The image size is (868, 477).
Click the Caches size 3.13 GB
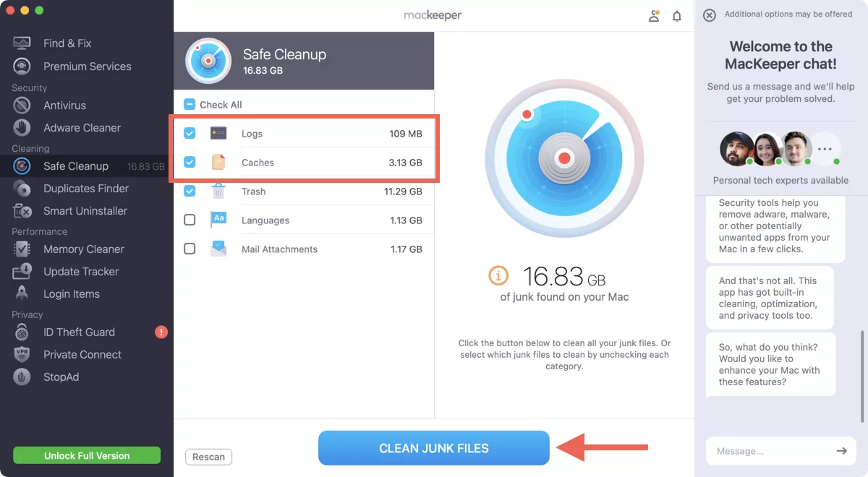click(x=406, y=163)
